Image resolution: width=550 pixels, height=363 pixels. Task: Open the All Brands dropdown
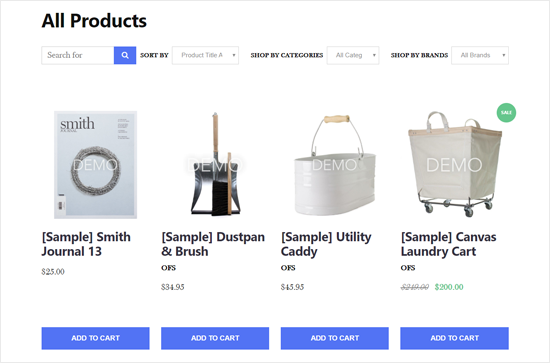(x=480, y=55)
